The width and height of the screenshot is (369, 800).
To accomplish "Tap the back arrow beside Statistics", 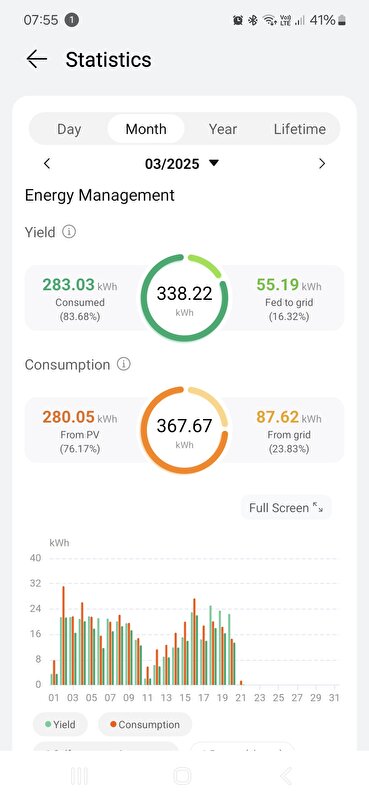I will (37, 59).
